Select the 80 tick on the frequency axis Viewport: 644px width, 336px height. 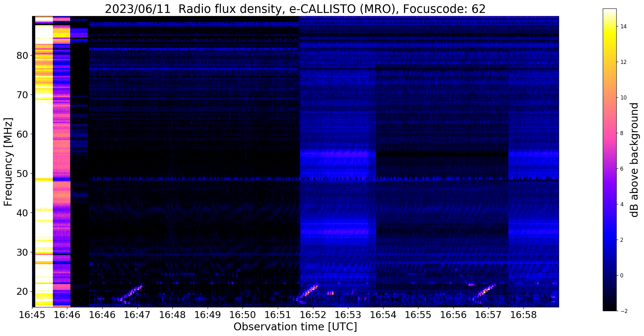click(x=23, y=55)
